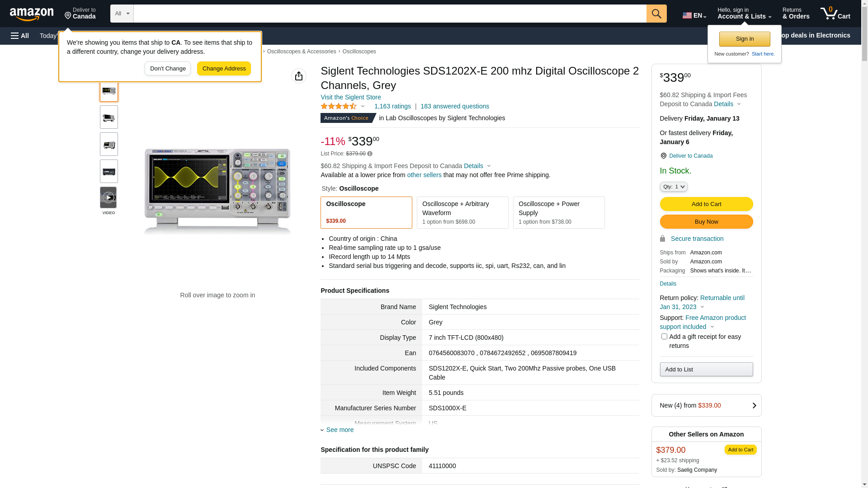
Task: Expand See more product specifications
Action: coord(340,430)
